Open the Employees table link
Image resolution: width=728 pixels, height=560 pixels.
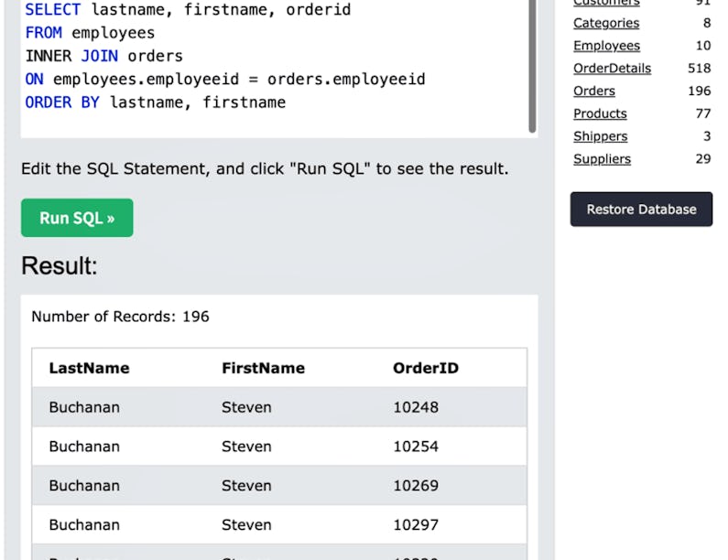tap(606, 46)
